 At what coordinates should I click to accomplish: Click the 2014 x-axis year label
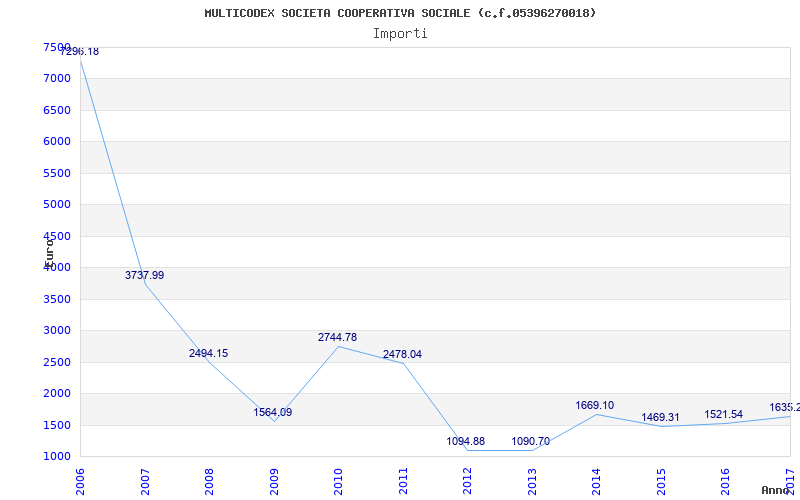(596, 482)
